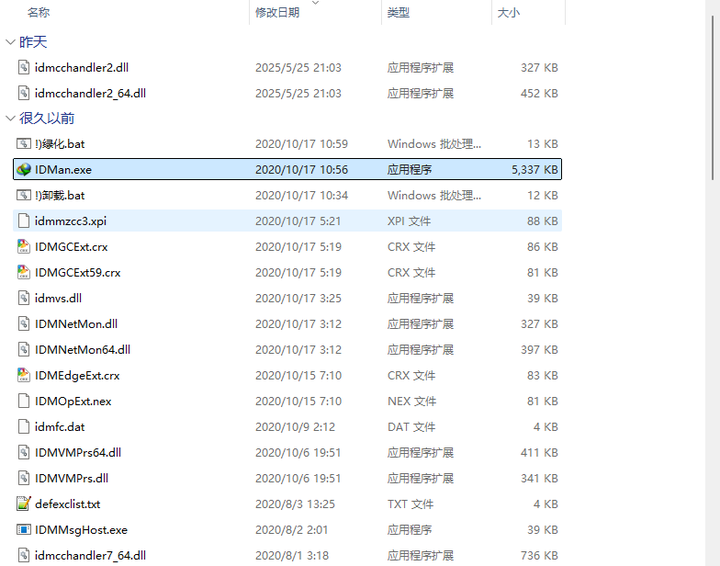Sort files by 名称 column header
Image resolution: width=720 pixels, height=566 pixels.
point(39,13)
